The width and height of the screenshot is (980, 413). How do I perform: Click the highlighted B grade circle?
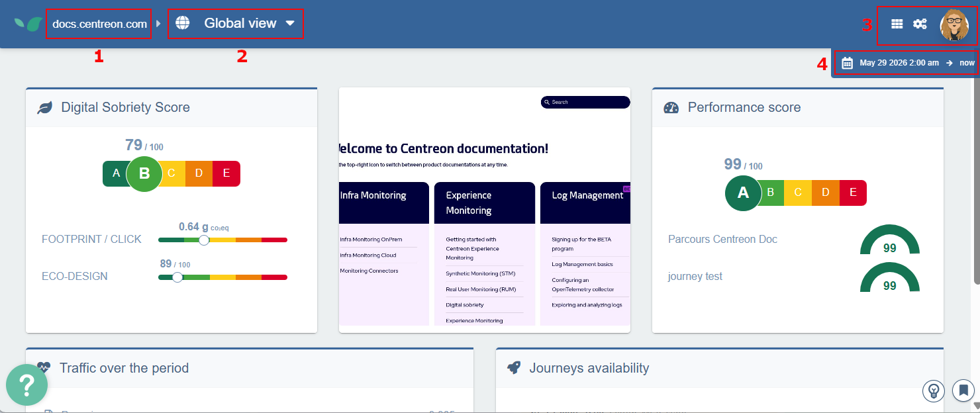(144, 174)
